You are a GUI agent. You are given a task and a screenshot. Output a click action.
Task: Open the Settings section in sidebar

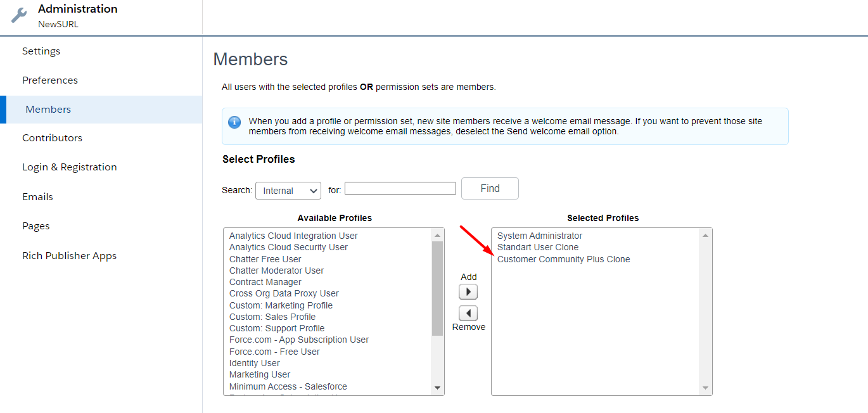(41, 51)
